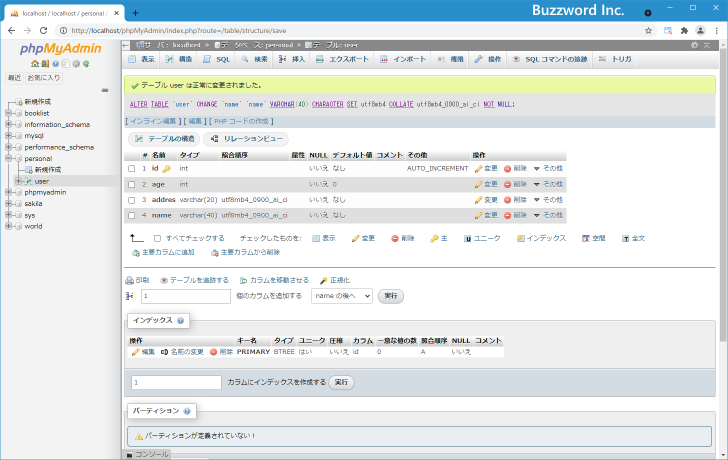This screenshot has height=460, width=728.
Task: Click the index column count field
Action: [176, 382]
